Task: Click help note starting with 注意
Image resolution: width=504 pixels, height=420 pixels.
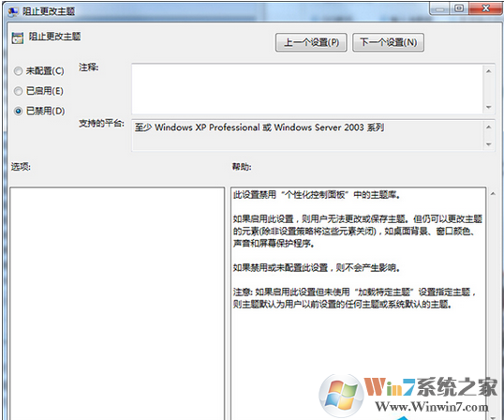Action: (x=354, y=298)
